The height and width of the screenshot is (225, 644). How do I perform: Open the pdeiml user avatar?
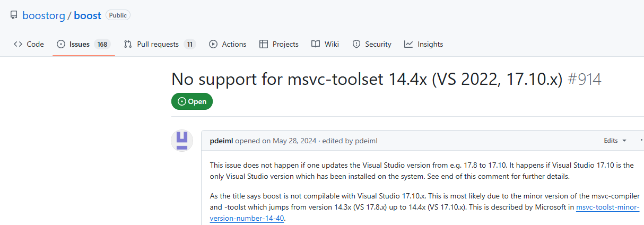pos(182,141)
